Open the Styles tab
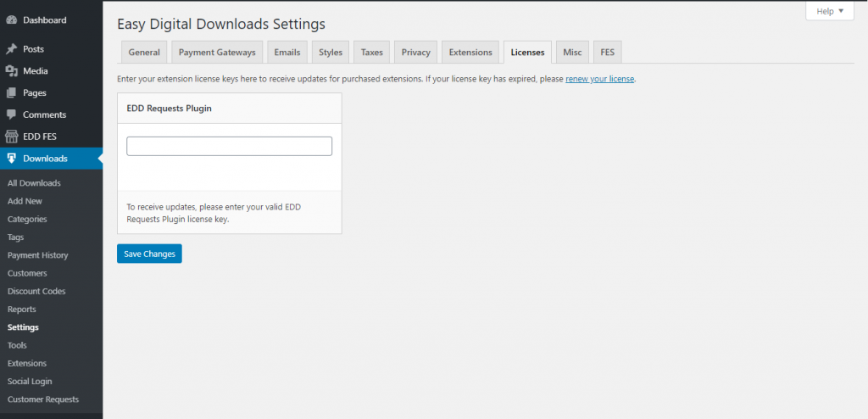868x419 pixels. coord(331,52)
